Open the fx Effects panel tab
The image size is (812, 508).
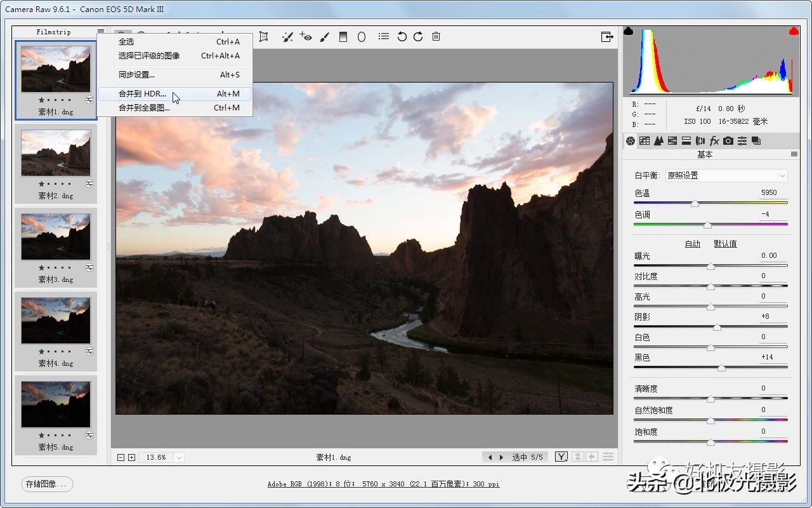pyautogui.click(x=714, y=140)
